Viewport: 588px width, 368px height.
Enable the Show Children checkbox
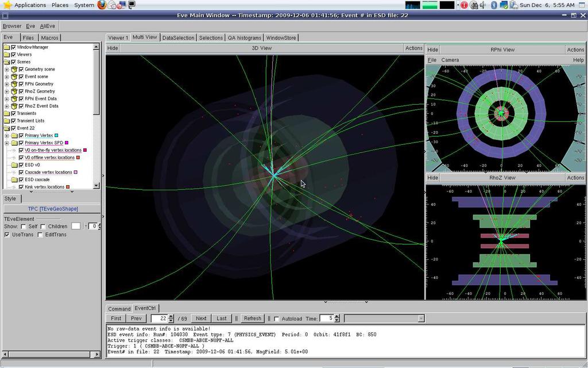click(43, 227)
